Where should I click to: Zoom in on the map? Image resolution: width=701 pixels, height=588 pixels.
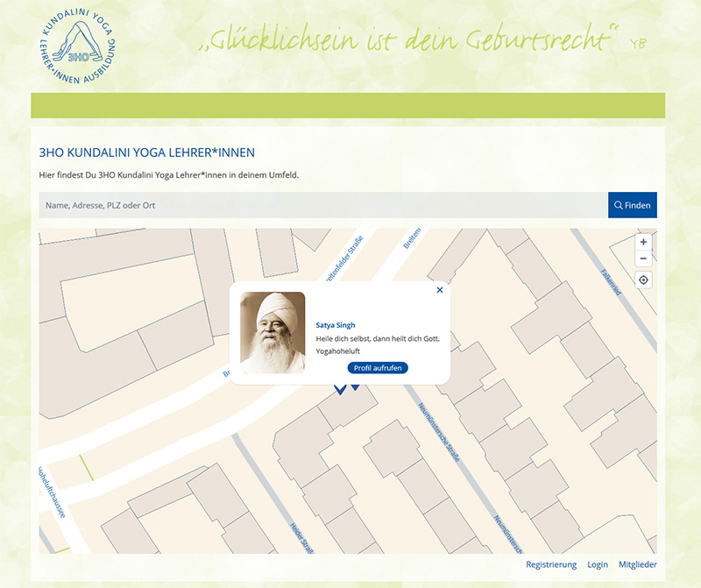(643, 242)
